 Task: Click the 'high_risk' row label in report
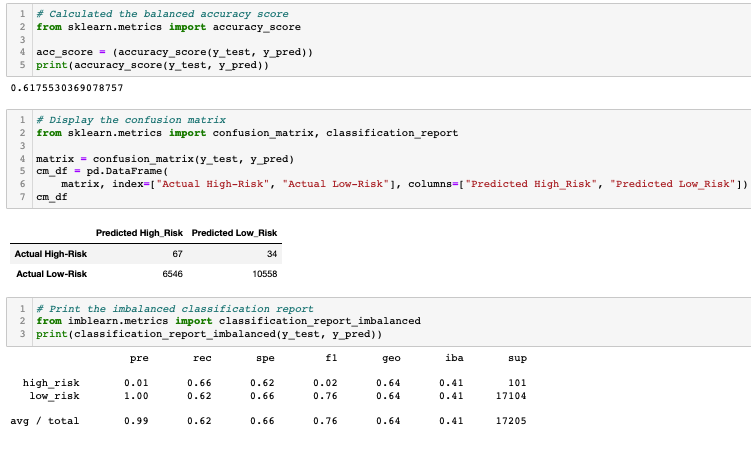(51, 384)
